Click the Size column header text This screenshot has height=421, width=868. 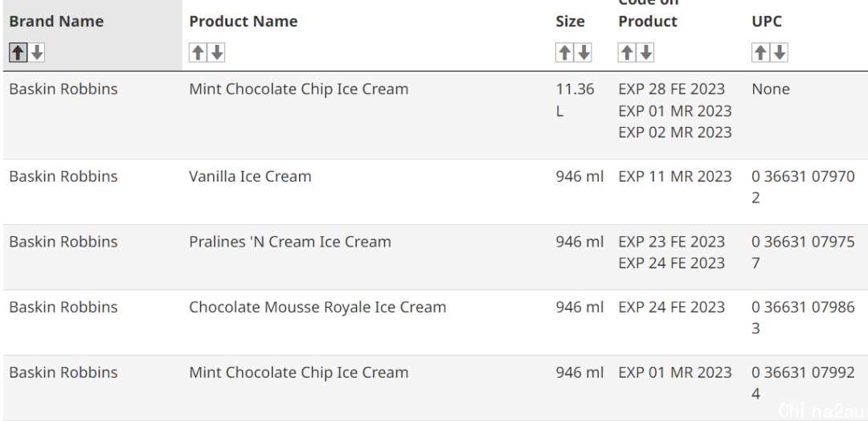[570, 22]
